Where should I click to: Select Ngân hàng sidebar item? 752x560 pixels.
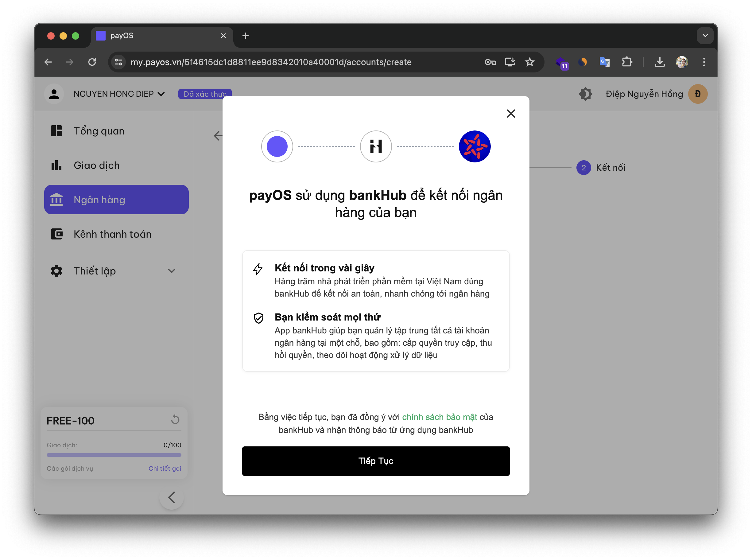(x=116, y=200)
